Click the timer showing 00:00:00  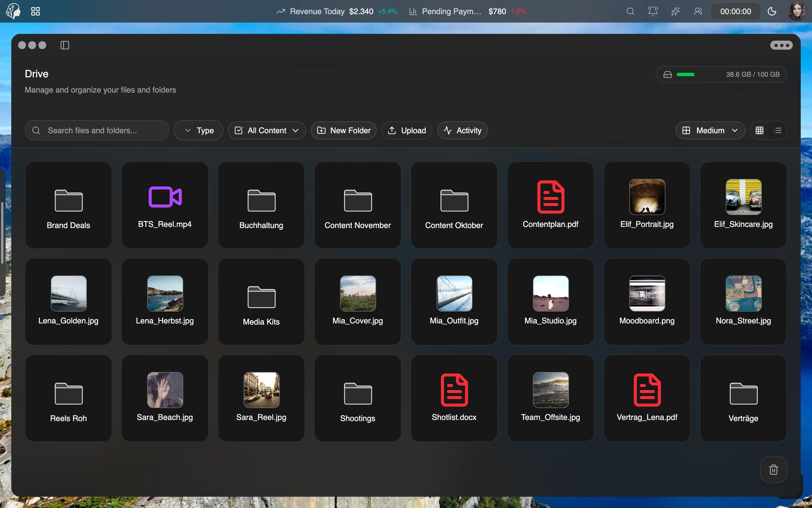click(x=736, y=11)
